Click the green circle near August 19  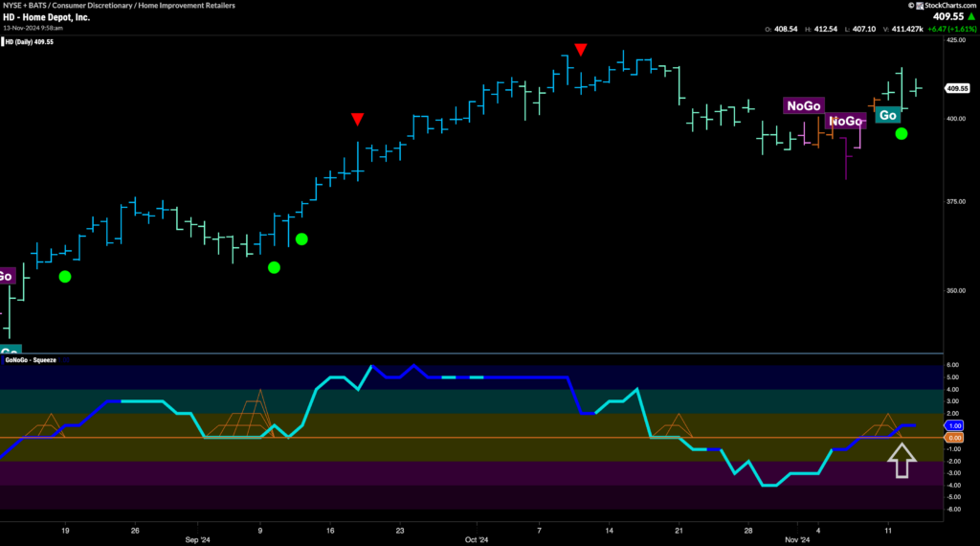[x=65, y=277]
